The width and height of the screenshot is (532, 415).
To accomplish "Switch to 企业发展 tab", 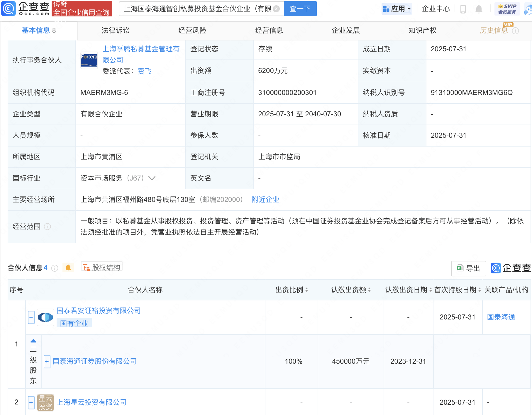I will coord(346,30).
